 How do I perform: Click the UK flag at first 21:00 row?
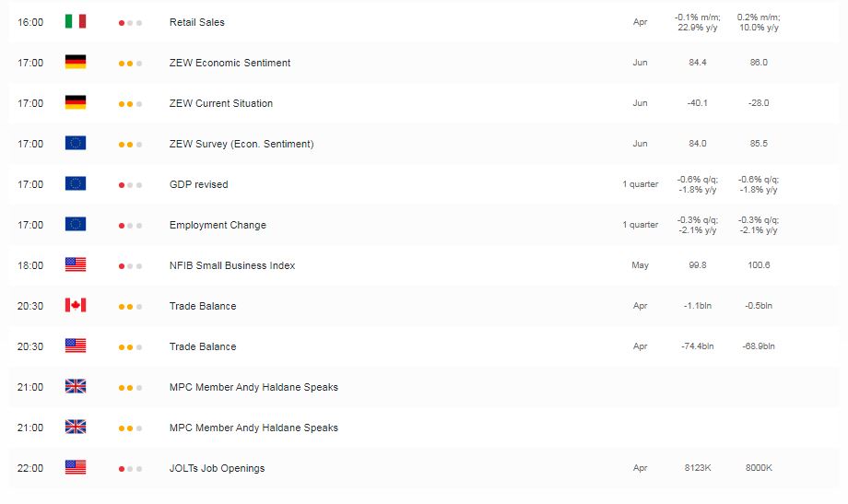[x=76, y=386]
